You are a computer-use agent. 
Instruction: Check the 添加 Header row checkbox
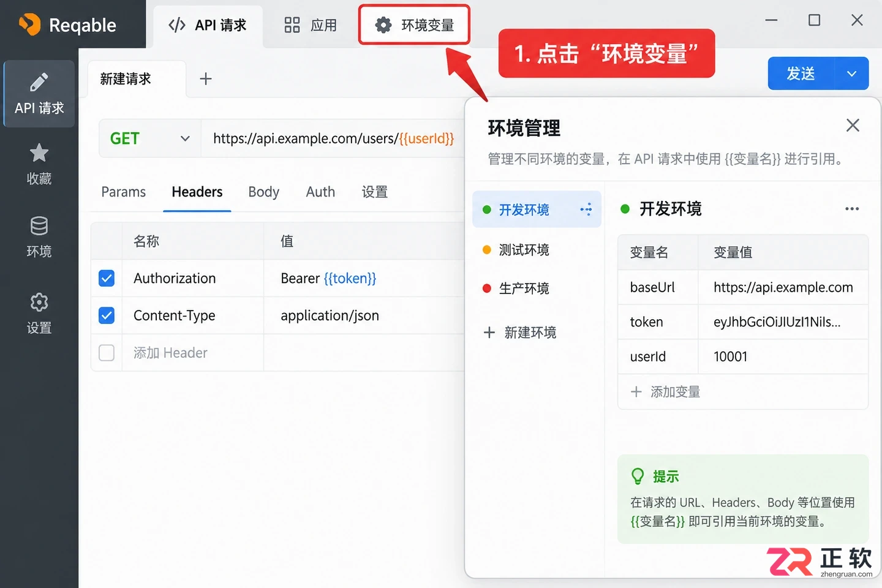pos(107,353)
